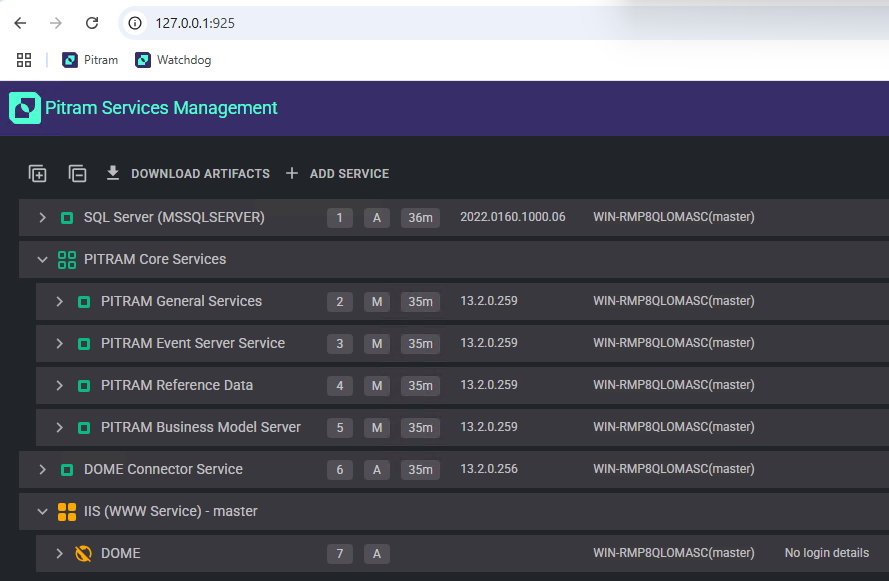Click the expand all services icon
Image resolution: width=889 pixels, height=581 pixels.
point(38,174)
